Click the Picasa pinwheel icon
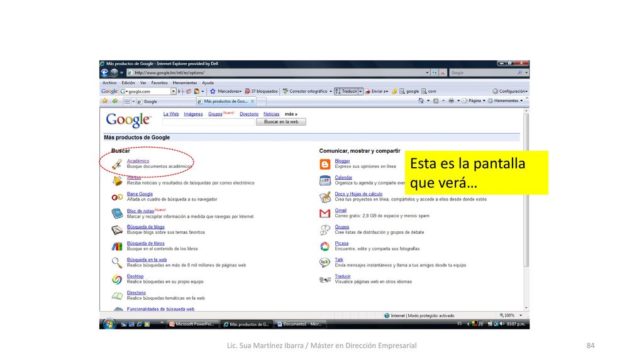 [325, 246]
